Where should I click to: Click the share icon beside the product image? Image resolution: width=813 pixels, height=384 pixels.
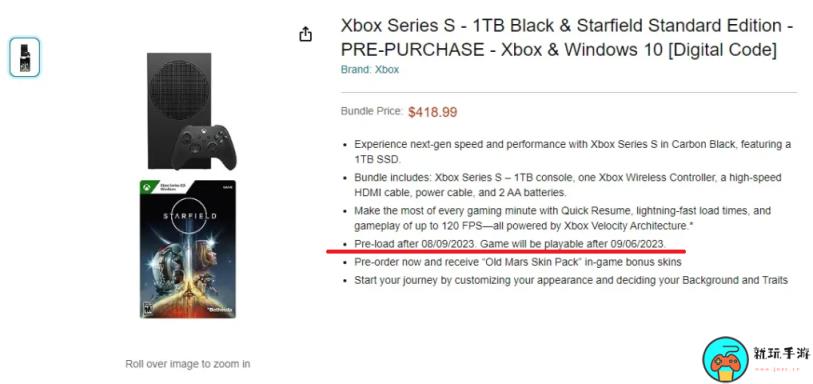305,34
